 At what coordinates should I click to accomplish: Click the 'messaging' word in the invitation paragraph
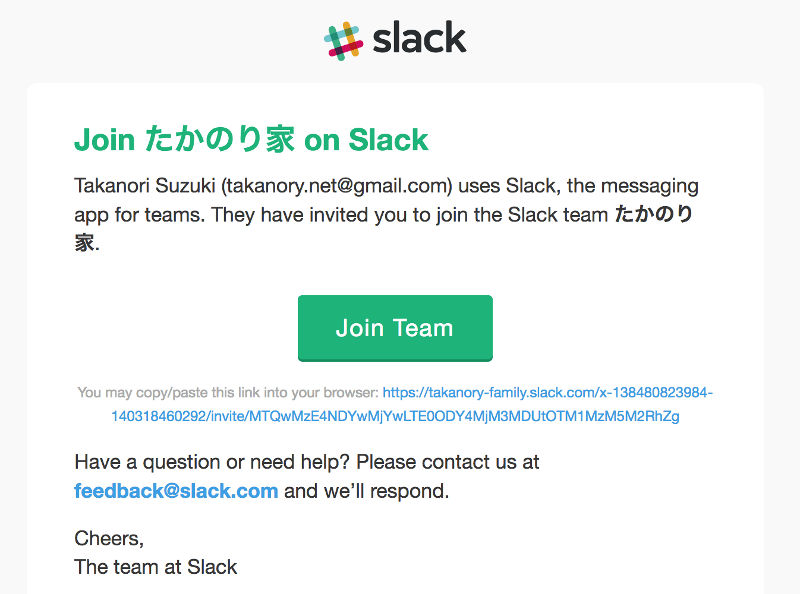click(x=649, y=187)
